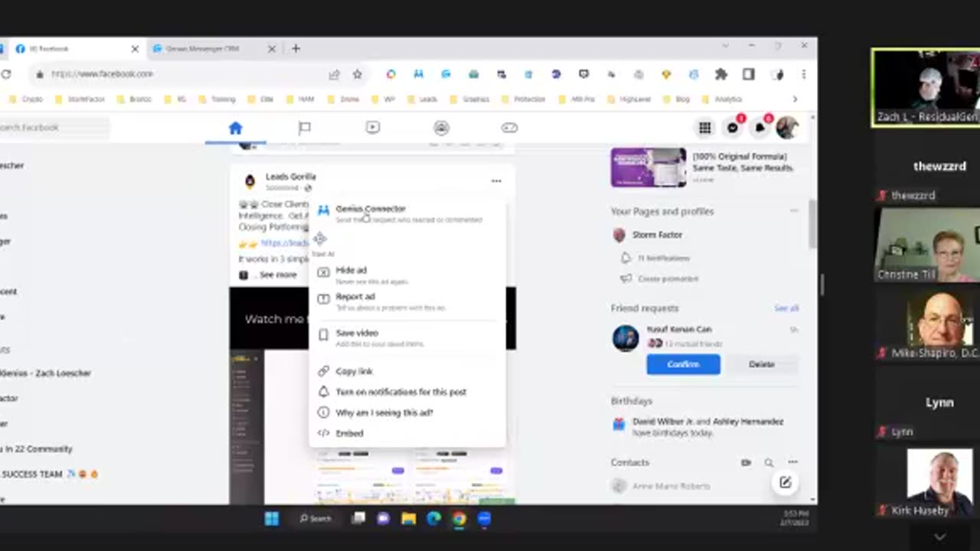
Task: Open the account profile picture menu
Action: click(x=786, y=128)
